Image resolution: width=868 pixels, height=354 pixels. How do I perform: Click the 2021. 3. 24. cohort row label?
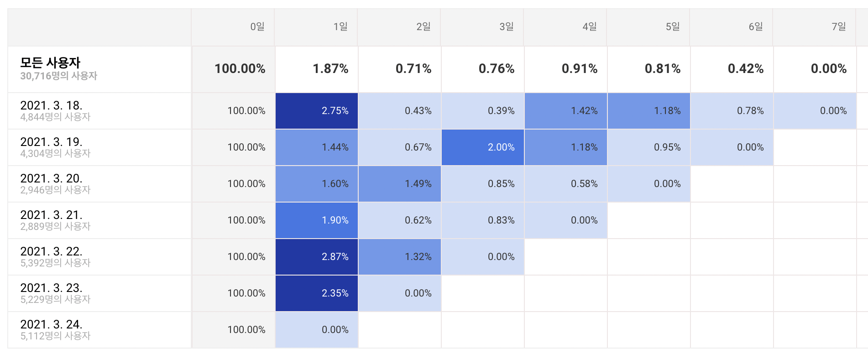[x=52, y=325]
